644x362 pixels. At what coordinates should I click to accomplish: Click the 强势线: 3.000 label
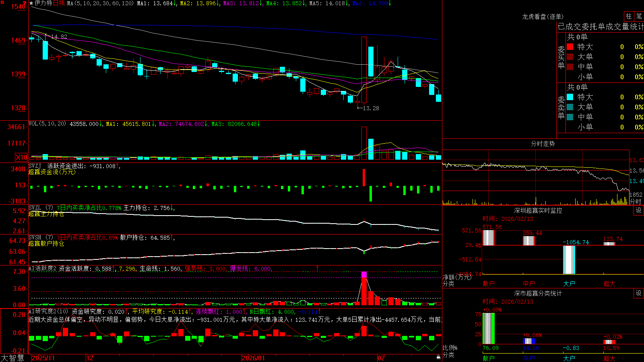[205, 268]
